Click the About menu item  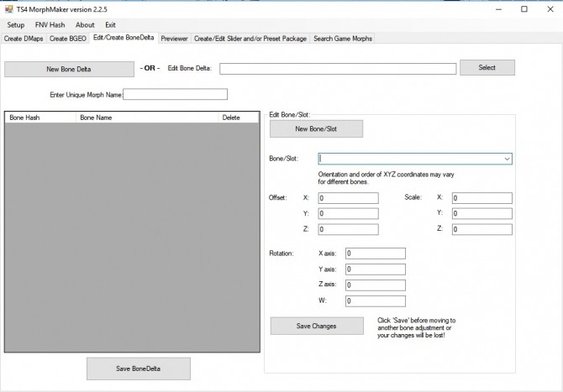(85, 25)
